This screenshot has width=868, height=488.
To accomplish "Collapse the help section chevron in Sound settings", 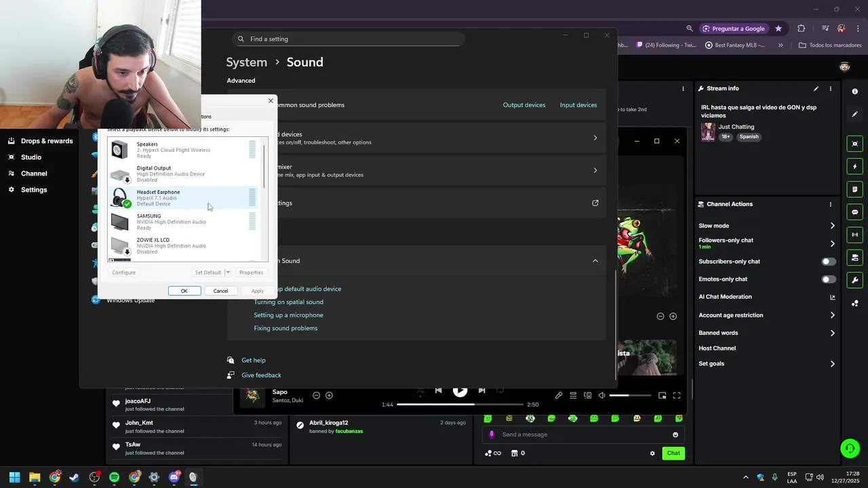I will click(x=595, y=261).
